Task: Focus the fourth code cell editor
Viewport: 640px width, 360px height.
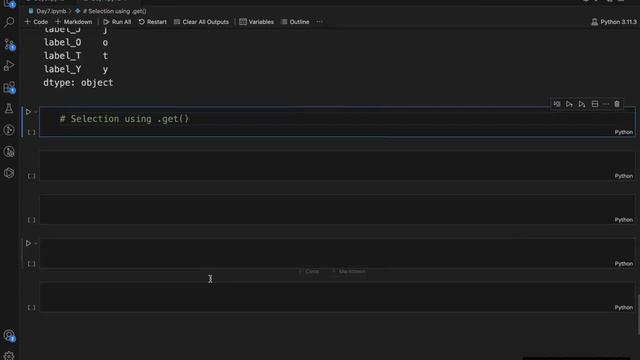Action: tap(337, 253)
